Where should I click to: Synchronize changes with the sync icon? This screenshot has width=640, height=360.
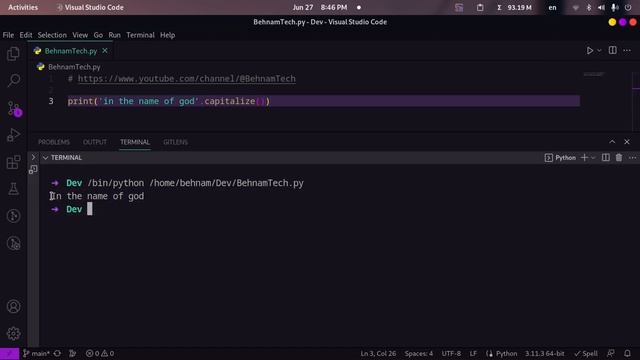coord(57,353)
